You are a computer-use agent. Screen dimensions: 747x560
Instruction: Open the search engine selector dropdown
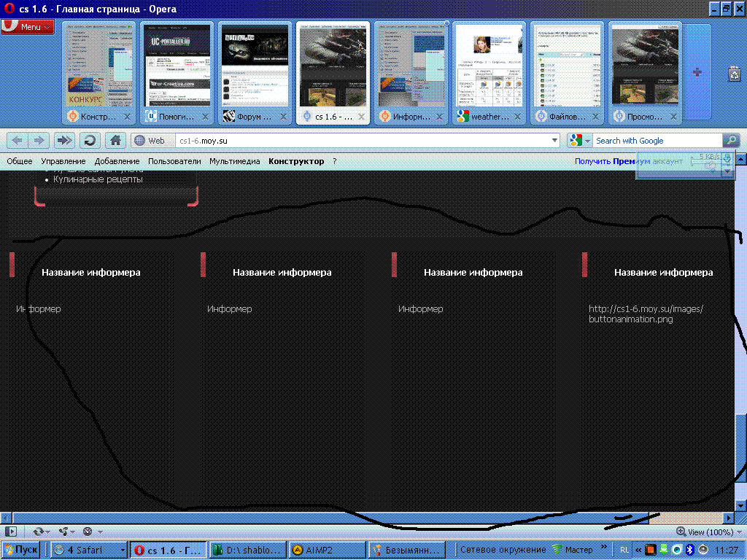[x=580, y=141]
